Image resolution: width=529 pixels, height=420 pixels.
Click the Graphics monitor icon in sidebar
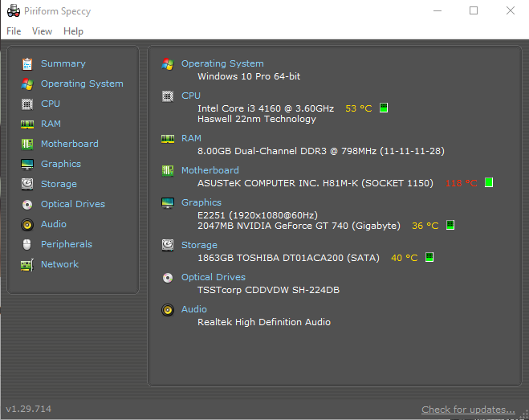coord(27,165)
